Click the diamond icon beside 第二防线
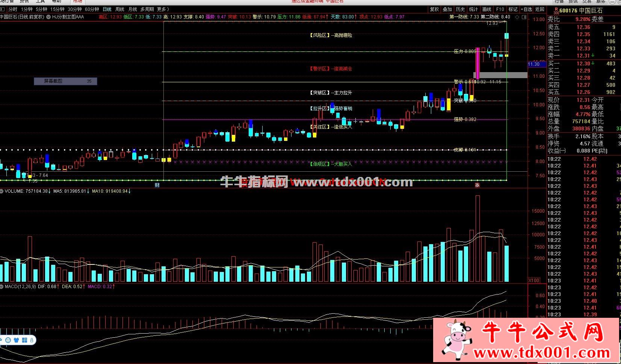Image resolution: width=621 pixels, height=364 pixels. [517, 17]
